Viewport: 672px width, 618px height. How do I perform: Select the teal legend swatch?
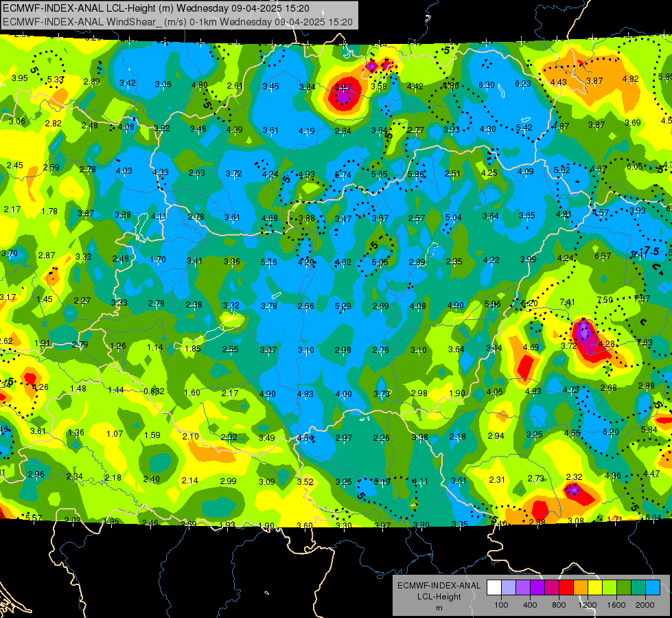638,588
